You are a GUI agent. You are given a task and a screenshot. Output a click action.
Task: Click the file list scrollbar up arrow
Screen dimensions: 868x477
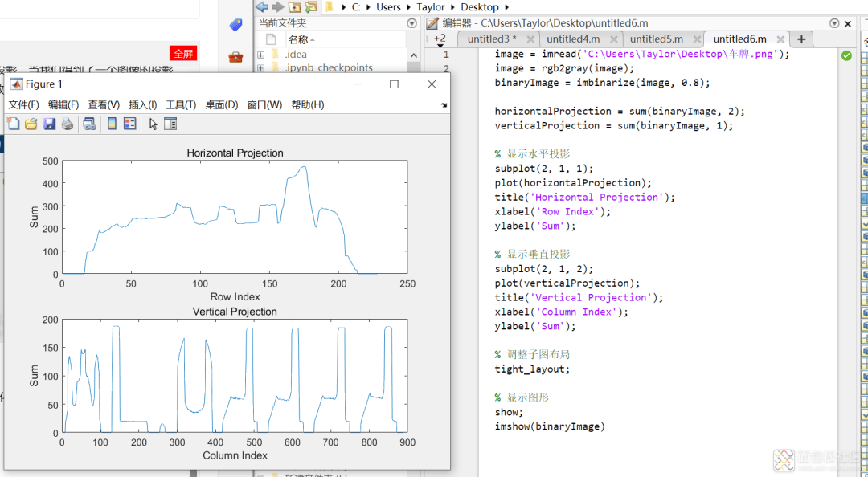coord(414,55)
